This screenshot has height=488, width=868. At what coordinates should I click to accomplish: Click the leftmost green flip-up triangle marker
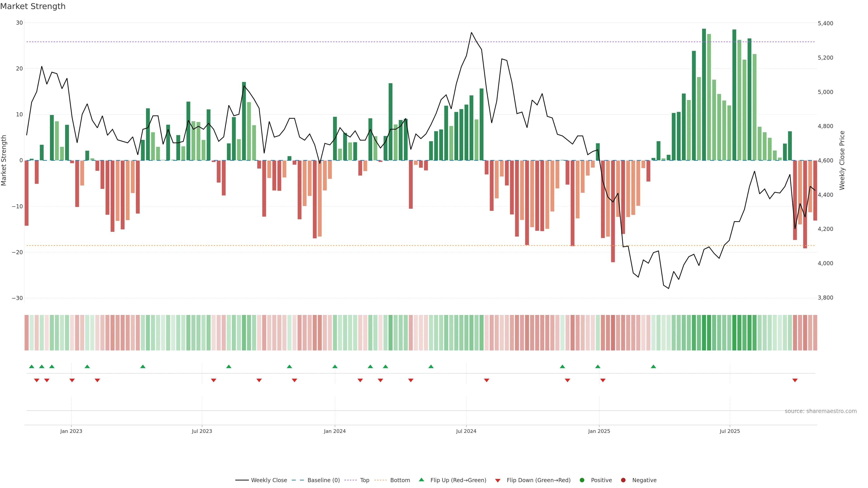point(32,366)
